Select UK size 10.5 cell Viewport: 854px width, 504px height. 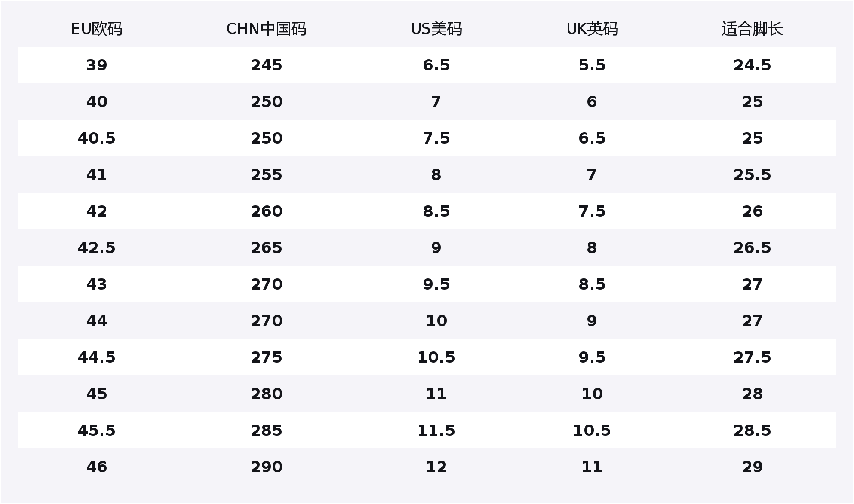592,431
